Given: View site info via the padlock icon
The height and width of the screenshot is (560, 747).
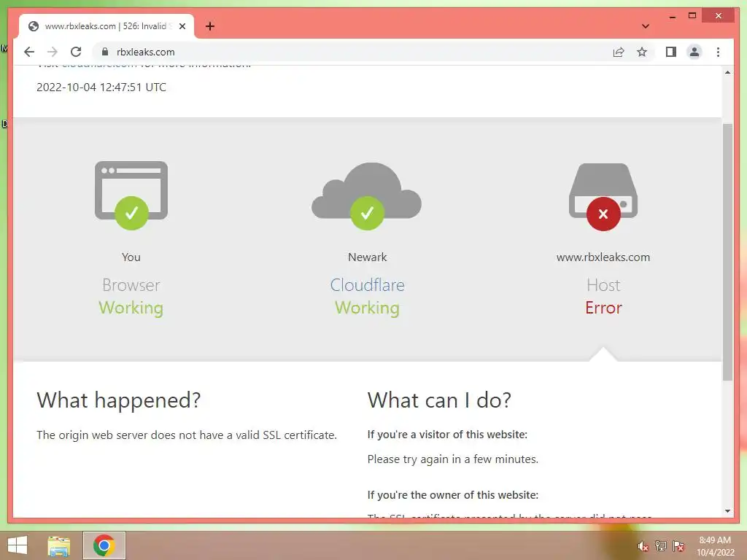Looking at the screenshot, I should [105, 52].
